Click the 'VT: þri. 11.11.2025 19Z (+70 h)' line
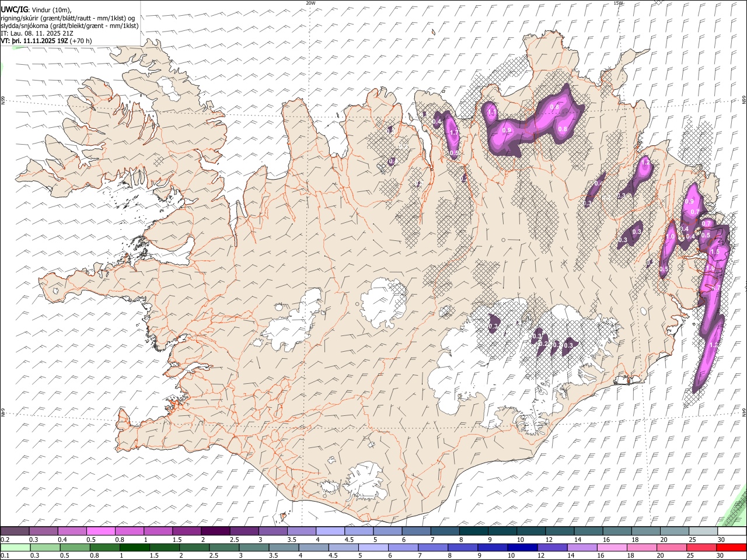The image size is (747, 560). (46, 41)
